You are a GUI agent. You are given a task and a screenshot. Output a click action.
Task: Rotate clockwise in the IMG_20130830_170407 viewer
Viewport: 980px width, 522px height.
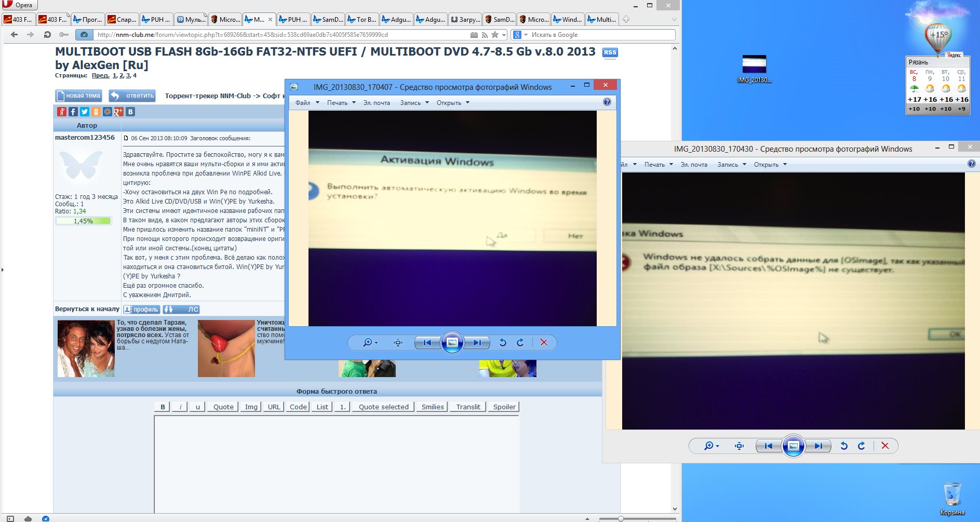[520, 342]
